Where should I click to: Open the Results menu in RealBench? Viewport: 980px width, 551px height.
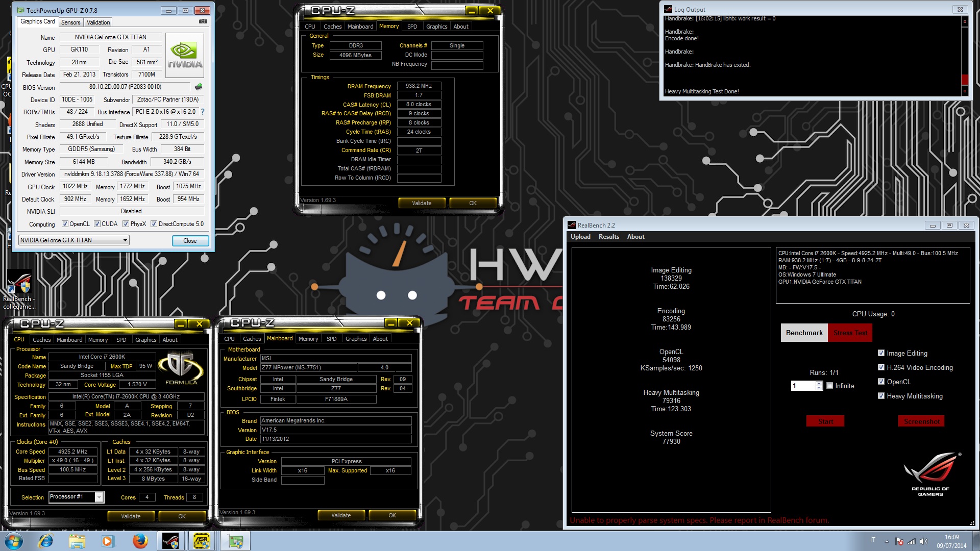608,237
